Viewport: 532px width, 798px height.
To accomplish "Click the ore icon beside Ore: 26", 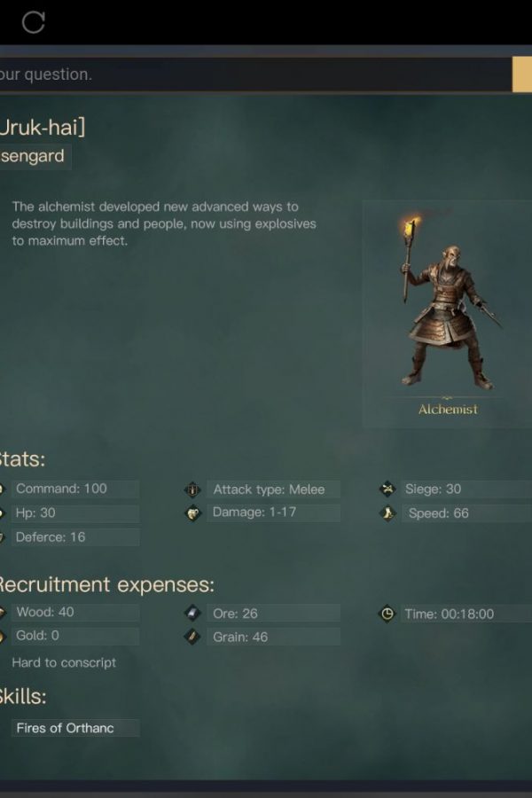I will coord(192,614).
